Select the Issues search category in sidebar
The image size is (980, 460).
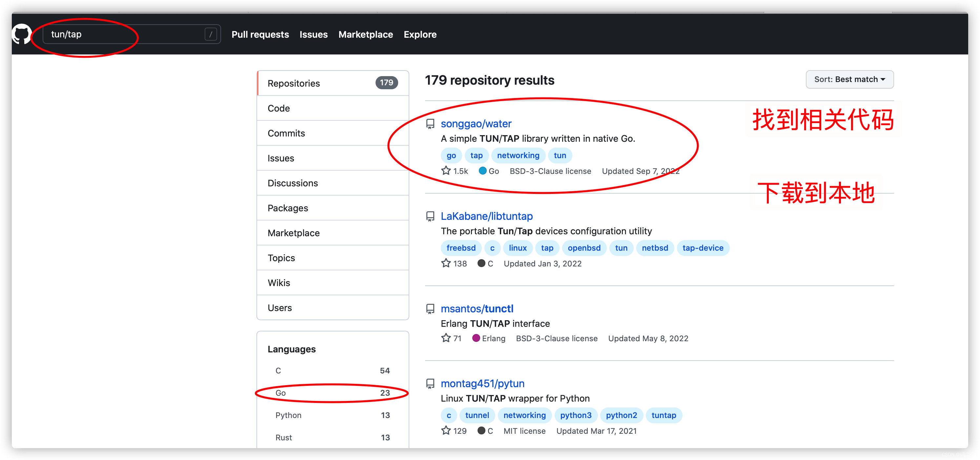coord(333,158)
